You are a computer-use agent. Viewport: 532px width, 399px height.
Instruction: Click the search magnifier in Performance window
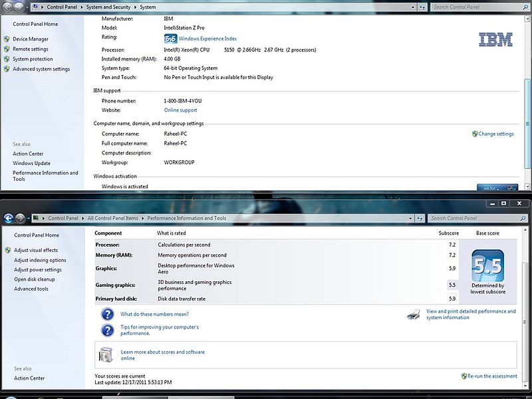click(x=523, y=218)
